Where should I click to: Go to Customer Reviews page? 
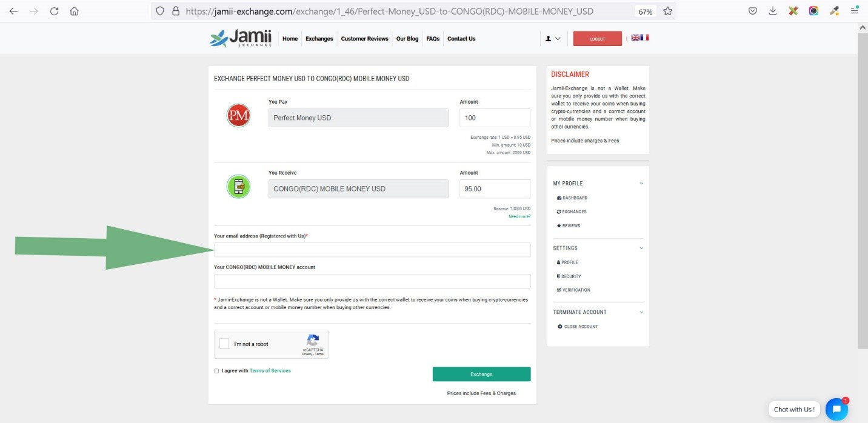pos(364,39)
